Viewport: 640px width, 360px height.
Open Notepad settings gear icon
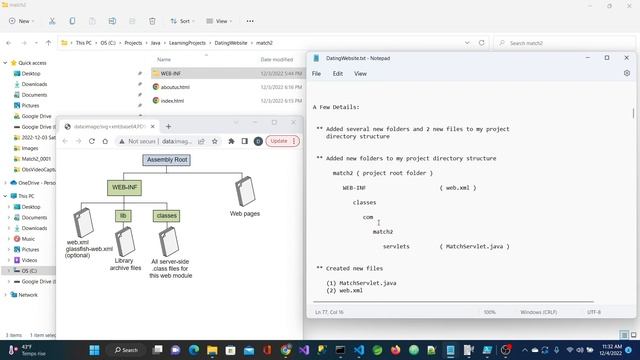627,73
